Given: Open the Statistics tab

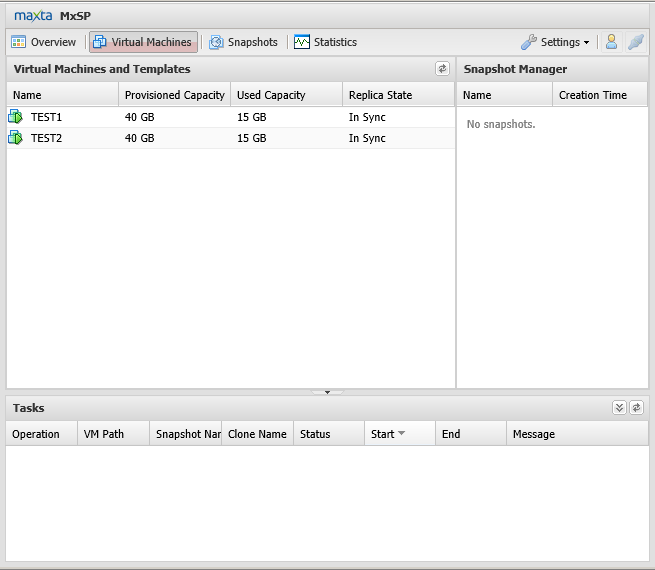Looking at the screenshot, I should tap(325, 42).
